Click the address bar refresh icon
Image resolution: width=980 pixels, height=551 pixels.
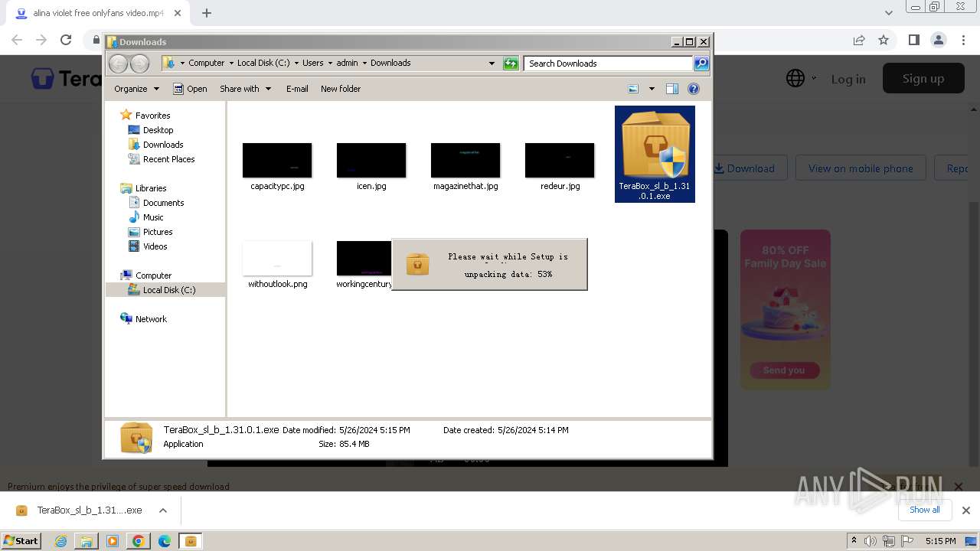point(511,64)
